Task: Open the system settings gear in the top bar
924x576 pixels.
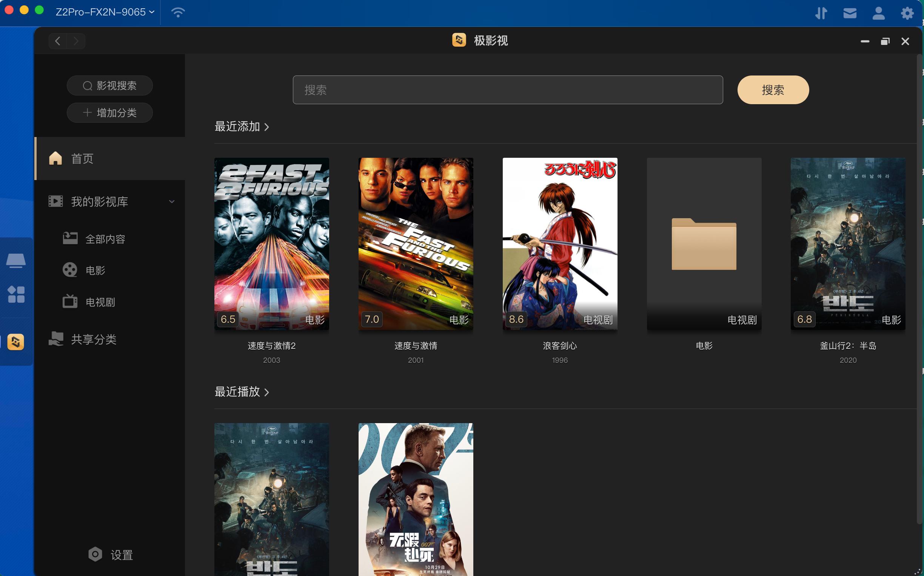Action: pyautogui.click(x=907, y=12)
